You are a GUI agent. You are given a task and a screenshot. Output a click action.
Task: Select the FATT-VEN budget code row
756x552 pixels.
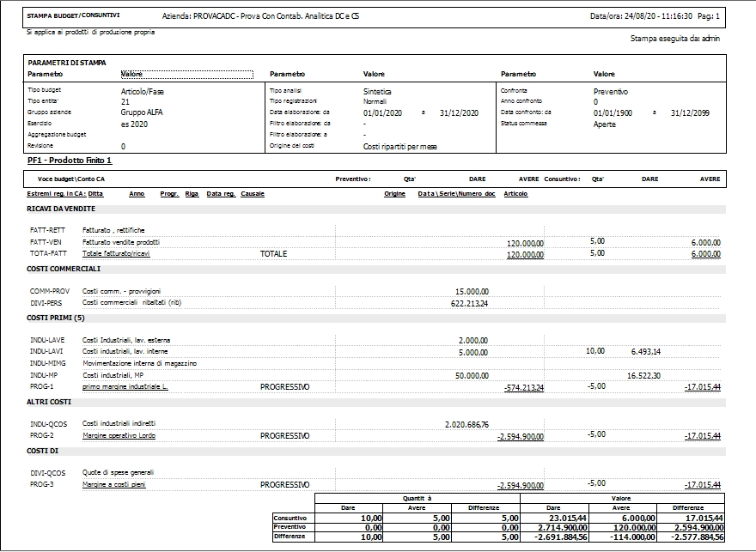(47, 242)
